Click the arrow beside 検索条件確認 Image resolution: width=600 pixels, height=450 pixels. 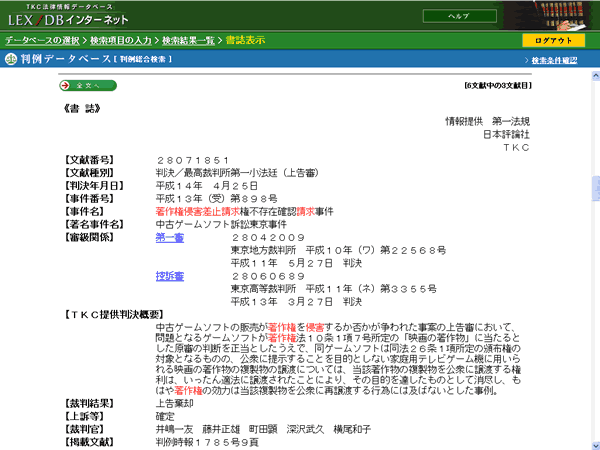(527, 60)
